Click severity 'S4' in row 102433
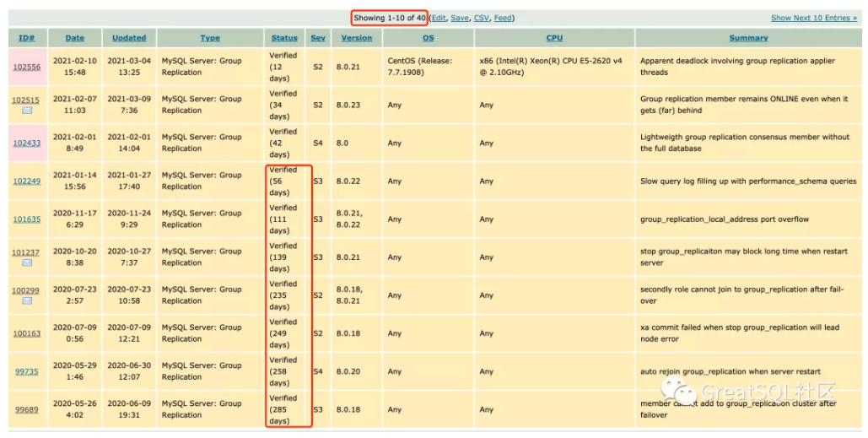This screenshot has width=868, height=438. coord(318,143)
